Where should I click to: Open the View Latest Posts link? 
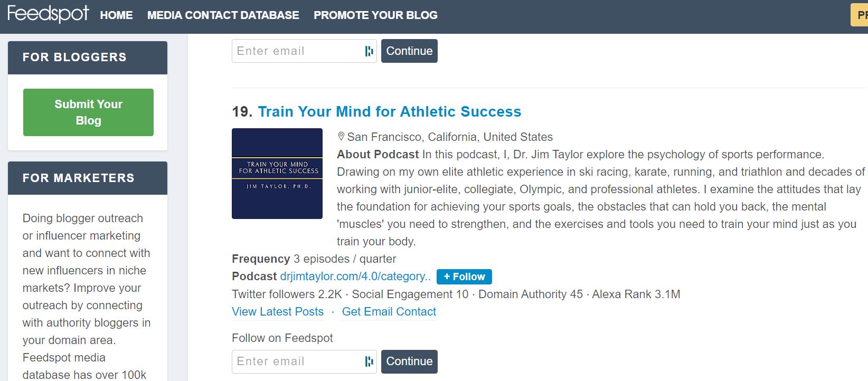[278, 311]
